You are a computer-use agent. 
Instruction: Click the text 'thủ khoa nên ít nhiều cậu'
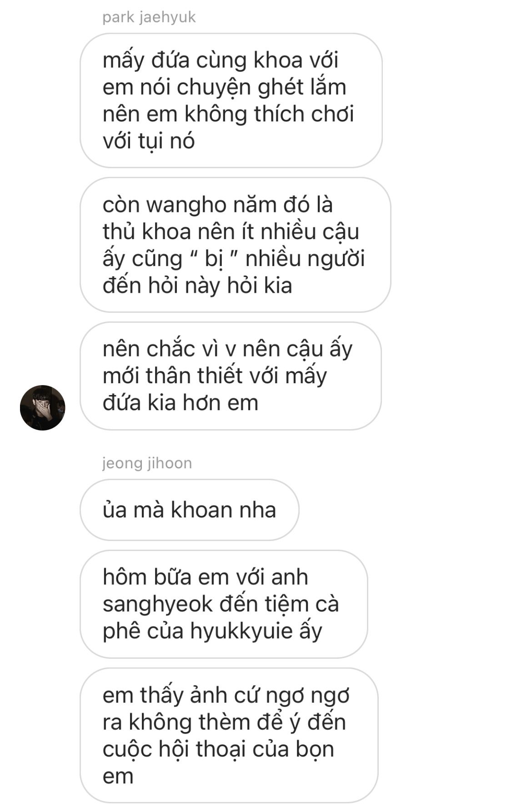(231, 231)
